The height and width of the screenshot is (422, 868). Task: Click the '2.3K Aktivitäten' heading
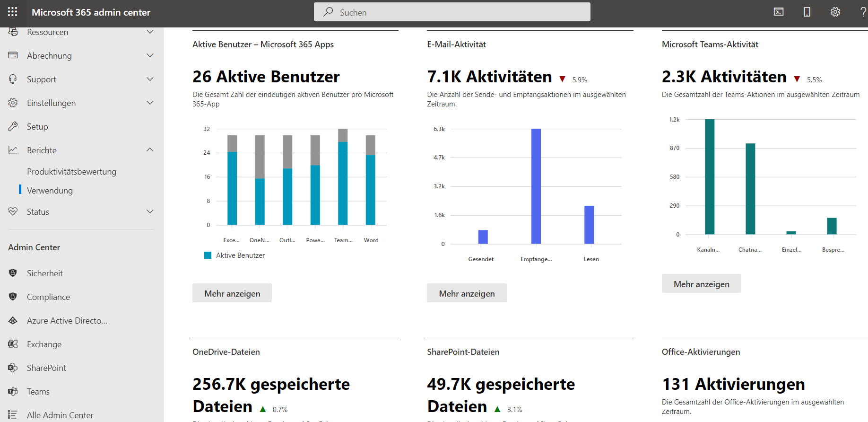(724, 76)
